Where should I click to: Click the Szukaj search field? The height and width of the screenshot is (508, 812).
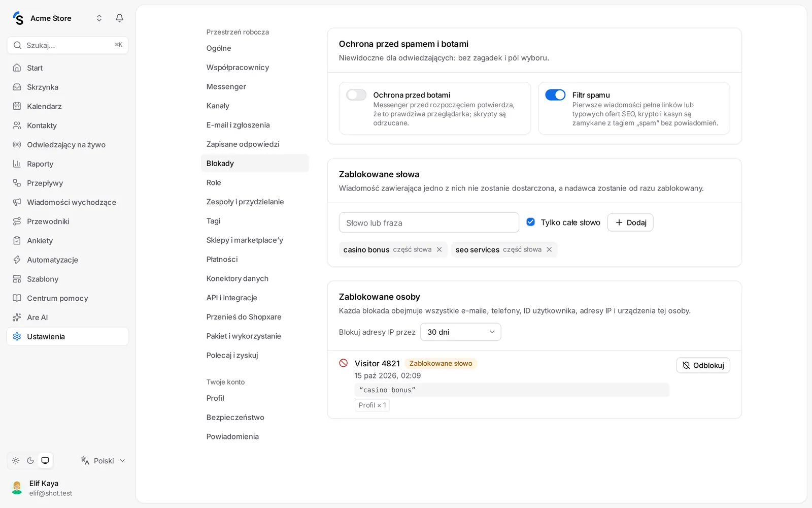click(67, 45)
